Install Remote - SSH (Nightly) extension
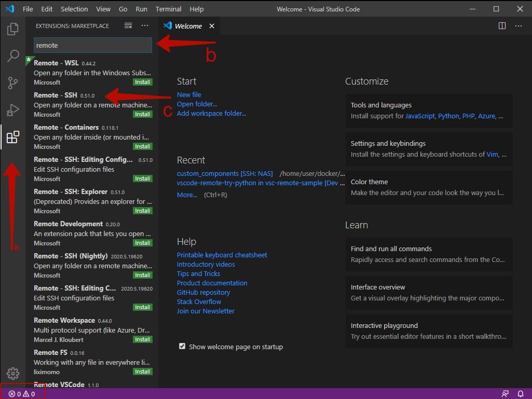 [143, 275]
